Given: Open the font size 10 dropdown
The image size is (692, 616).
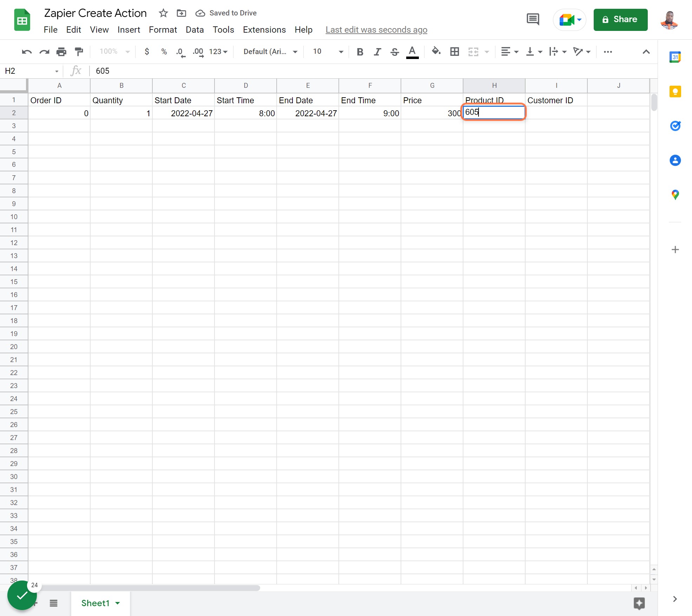Looking at the screenshot, I should click(328, 52).
